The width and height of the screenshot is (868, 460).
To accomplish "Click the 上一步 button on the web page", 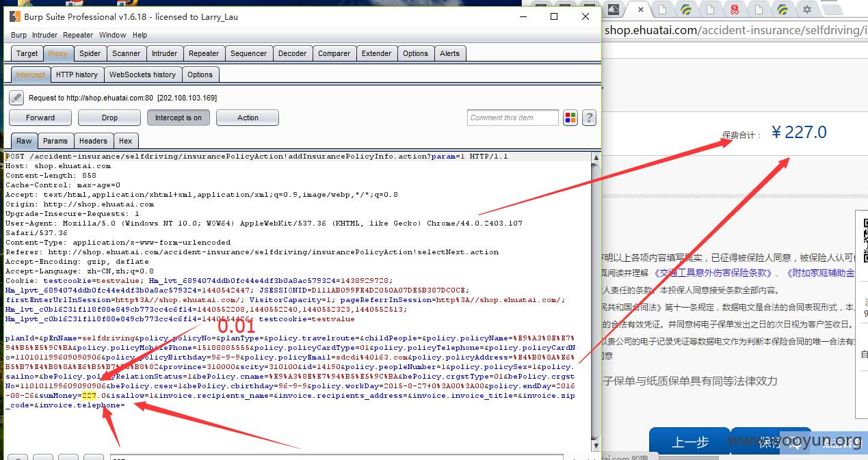I will coord(689,442).
